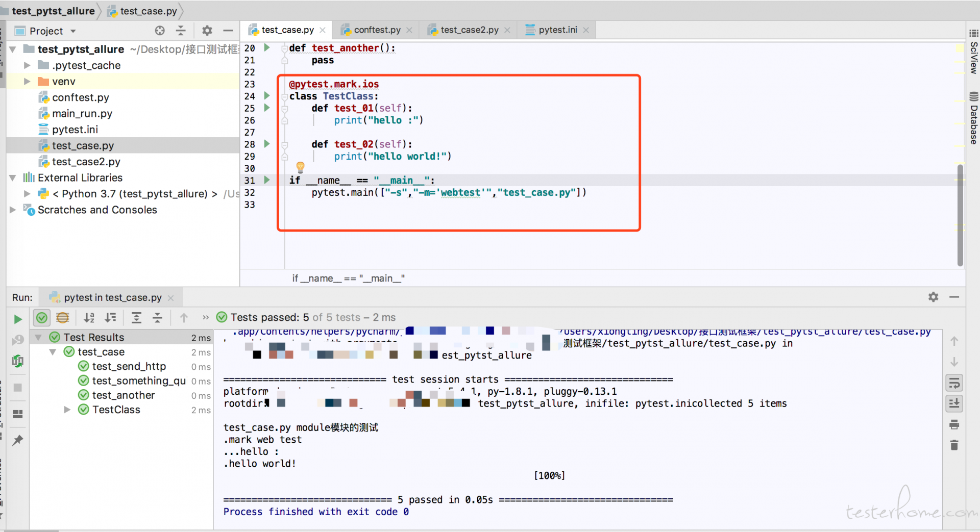Toggle soft-wrap in console output
The image size is (980, 532).
point(954,383)
